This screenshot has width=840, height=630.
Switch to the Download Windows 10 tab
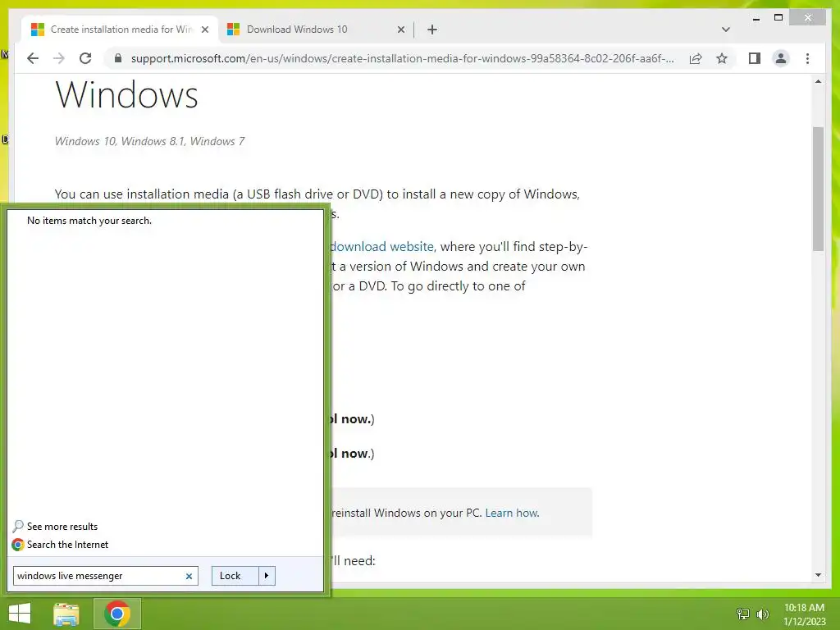click(314, 30)
